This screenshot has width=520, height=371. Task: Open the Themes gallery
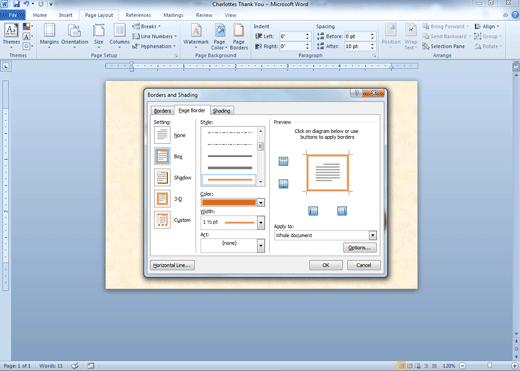tap(11, 36)
